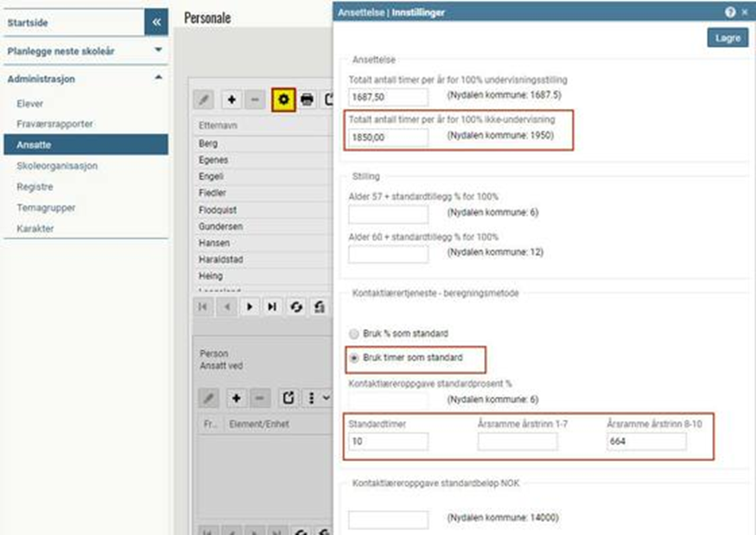This screenshot has width=756, height=535.
Task: Refresh the employee list
Action: coord(295,307)
